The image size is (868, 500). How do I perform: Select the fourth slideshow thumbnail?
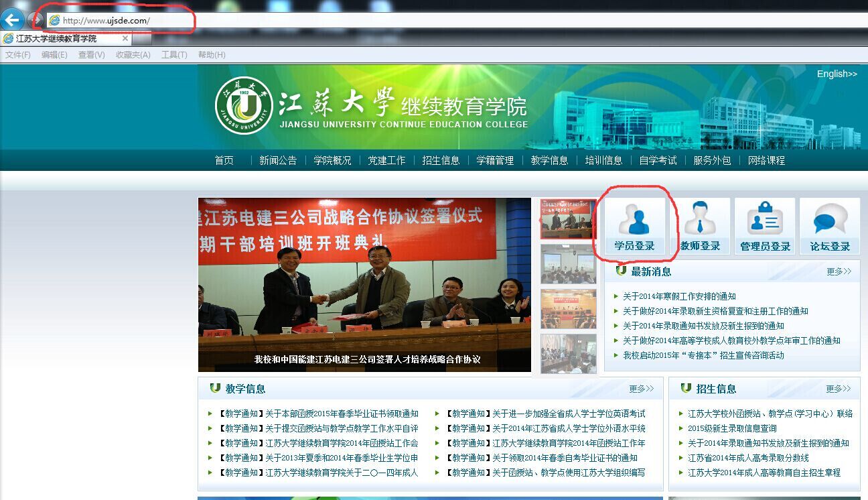[x=568, y=353]
